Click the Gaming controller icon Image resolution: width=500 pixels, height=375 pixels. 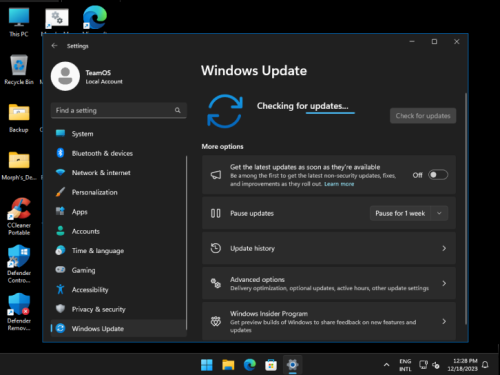tap(60, 270)
